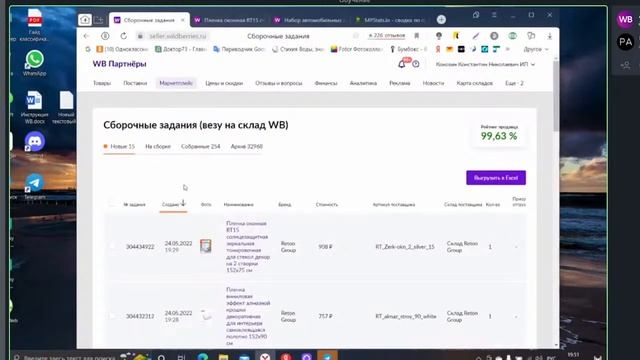Click product thumbnail for task 304434922

[206, 246]
